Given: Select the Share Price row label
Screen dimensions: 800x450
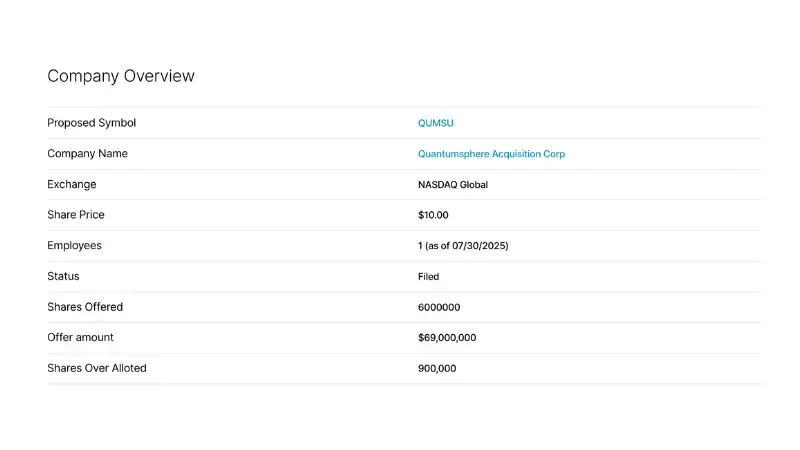Looking at the screenshot, I should click(x=76, y=215).
